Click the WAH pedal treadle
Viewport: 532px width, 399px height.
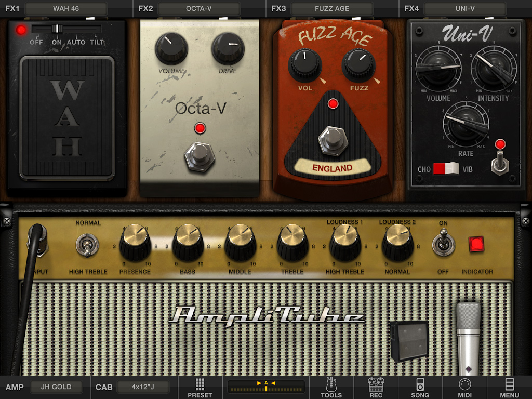[67, 118]
